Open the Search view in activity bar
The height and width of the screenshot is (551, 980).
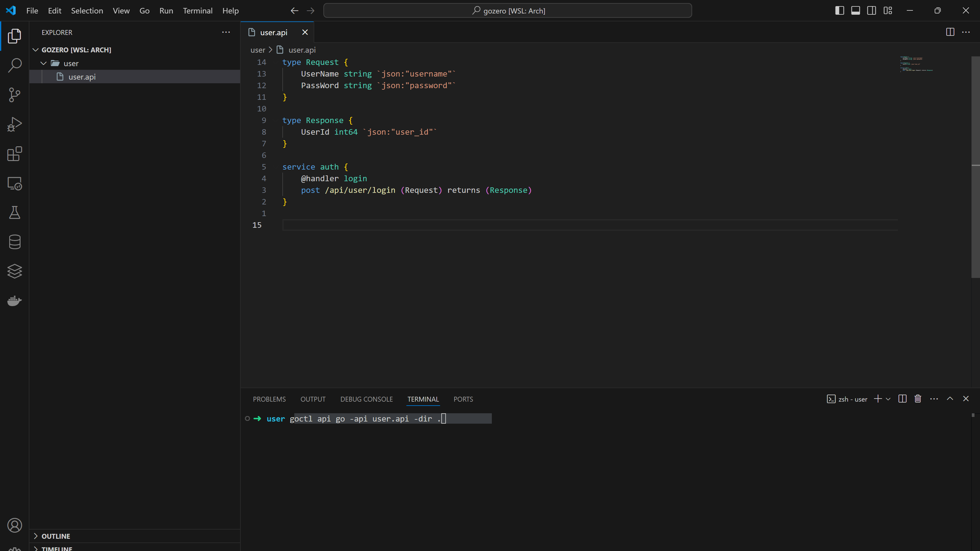pyautogui.click(x=14, y=65)
